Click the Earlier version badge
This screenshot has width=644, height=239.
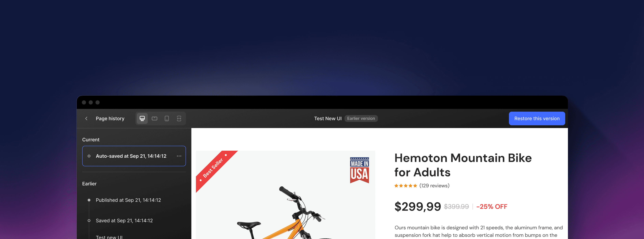tap(361, 118)
